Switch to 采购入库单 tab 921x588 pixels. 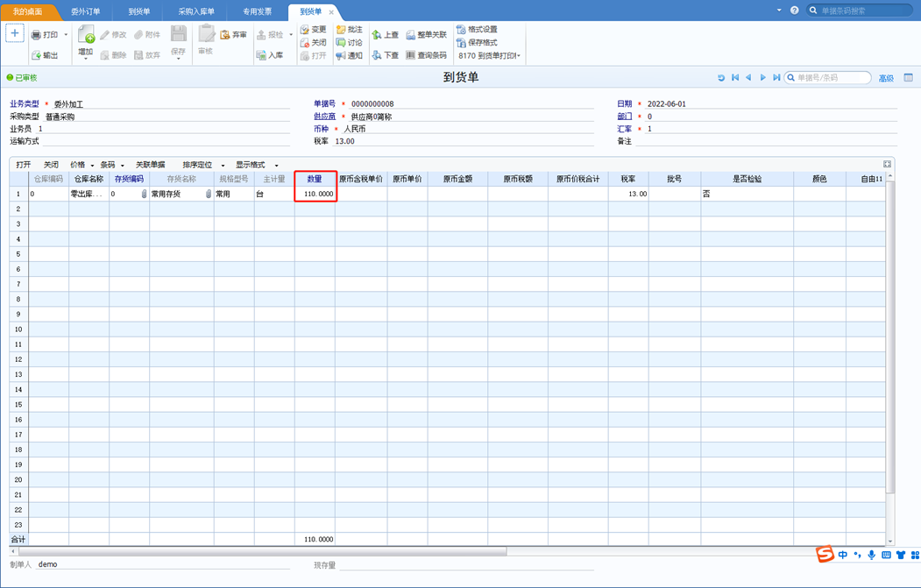[x=196, y=11]
